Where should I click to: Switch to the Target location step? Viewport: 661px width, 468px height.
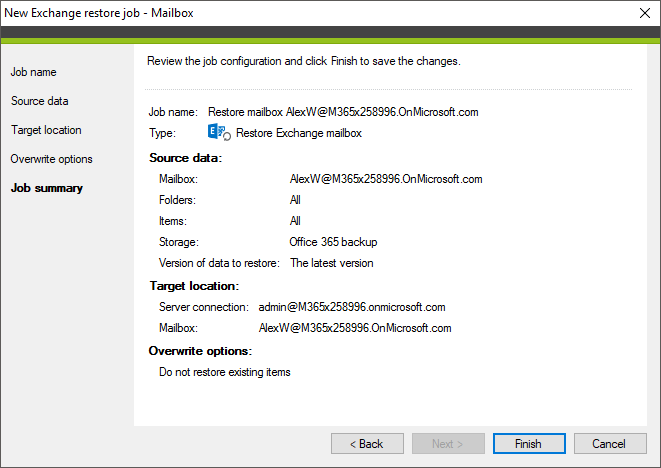click(46, 130)
